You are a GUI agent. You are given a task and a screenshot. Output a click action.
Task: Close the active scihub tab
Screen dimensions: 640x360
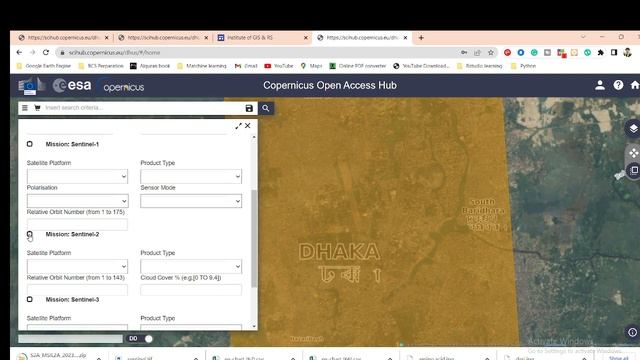(x=405, y=38)
